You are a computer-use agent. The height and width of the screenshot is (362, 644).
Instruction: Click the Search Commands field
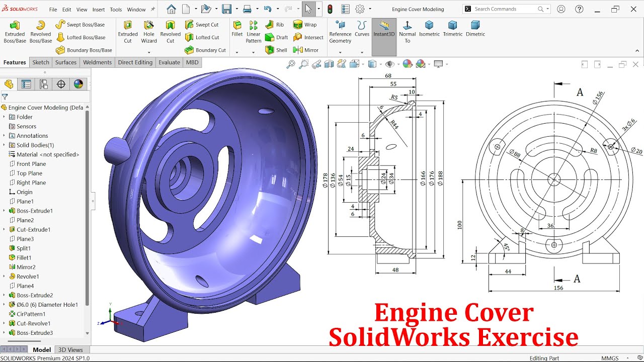coord(507,9)
